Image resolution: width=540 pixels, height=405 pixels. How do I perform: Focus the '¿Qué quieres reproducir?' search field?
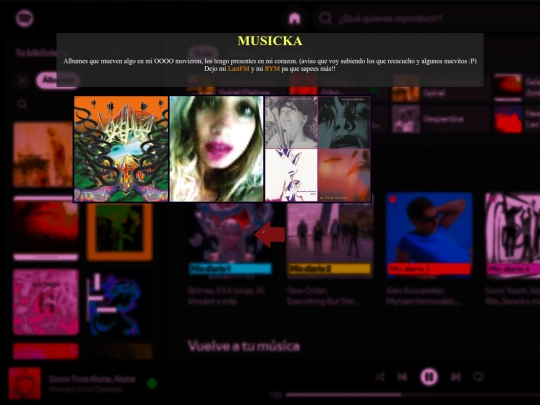pyautogui.click(x=427, y=18)
